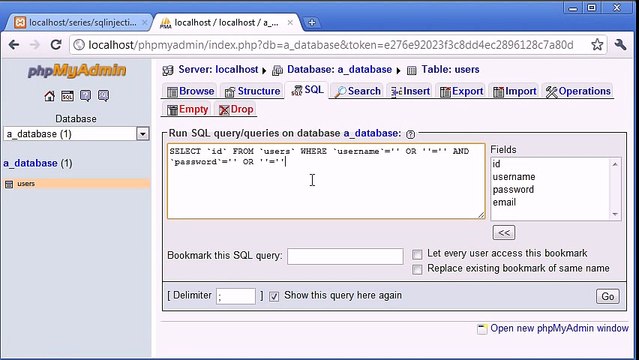Screen dimensions: 639x360
Task: Click the SQL query help question-mark icon
Action: click(x=410, y=134)
